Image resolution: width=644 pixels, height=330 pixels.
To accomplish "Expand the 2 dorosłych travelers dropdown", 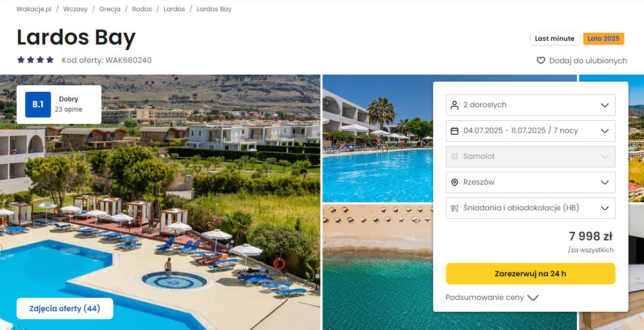I will [530, 105].
